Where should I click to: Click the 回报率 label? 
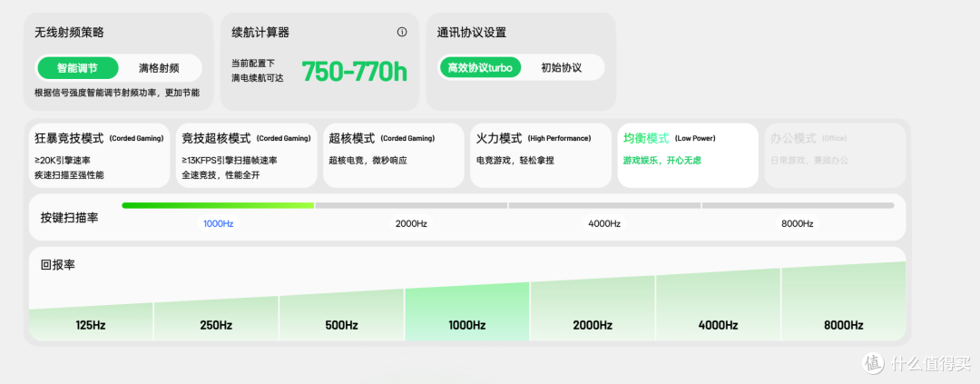pyautogui.click(x=58, y=264)
